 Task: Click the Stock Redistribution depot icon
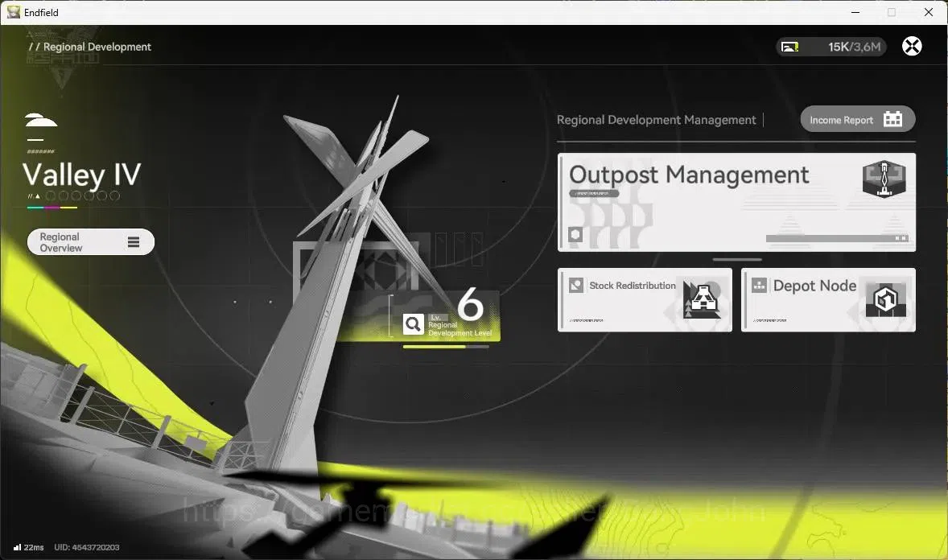702,300
